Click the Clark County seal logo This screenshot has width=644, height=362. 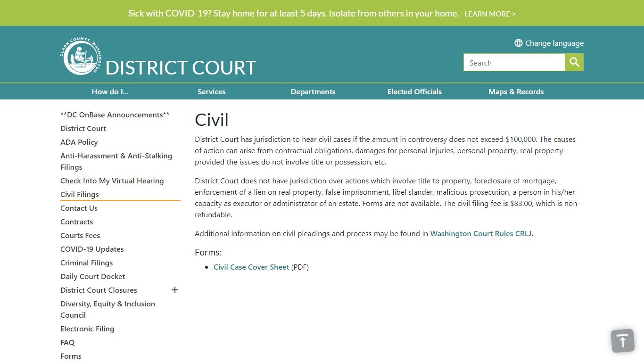coord(80,56)
